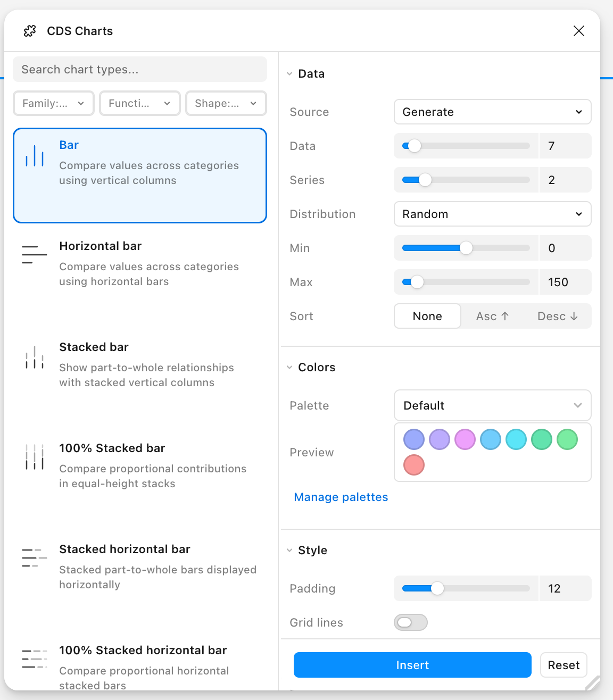613x700 pixels.
Task: Open the Manage palettes link
Action: click(341, 497)
